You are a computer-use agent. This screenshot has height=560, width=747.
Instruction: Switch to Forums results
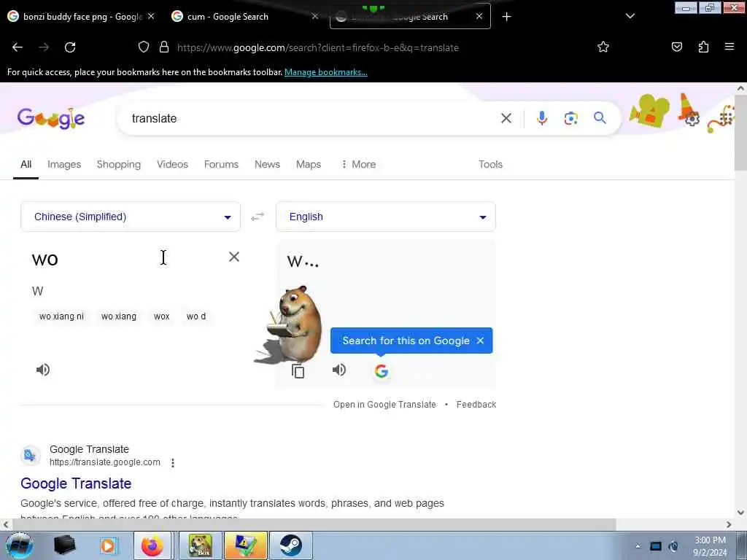tap(221, 164)
